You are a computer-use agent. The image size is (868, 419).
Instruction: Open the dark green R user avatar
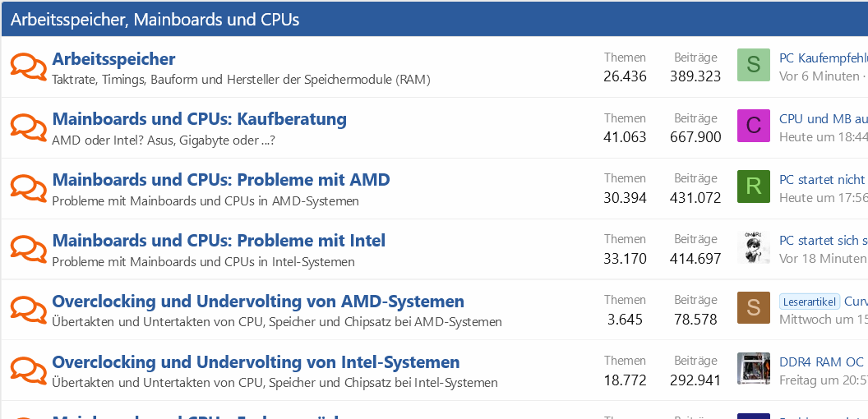click(x=754, y=186)
